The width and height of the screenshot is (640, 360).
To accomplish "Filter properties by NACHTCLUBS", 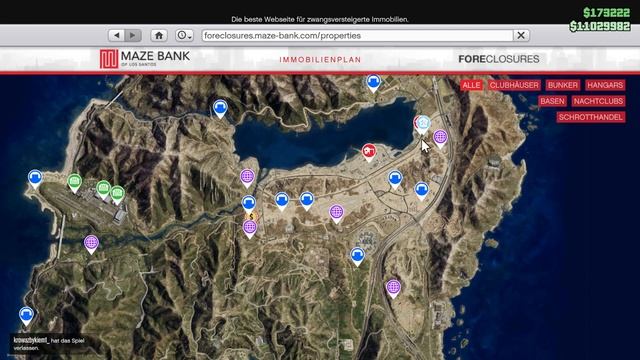I will (x=598, y=101).
